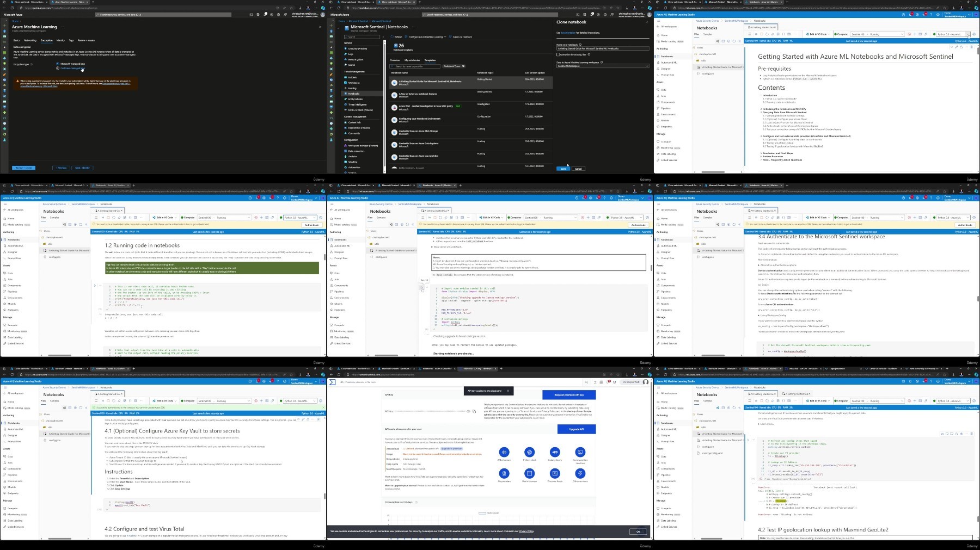Open Save to Azure ML workspace dropdown

(603, 66)
